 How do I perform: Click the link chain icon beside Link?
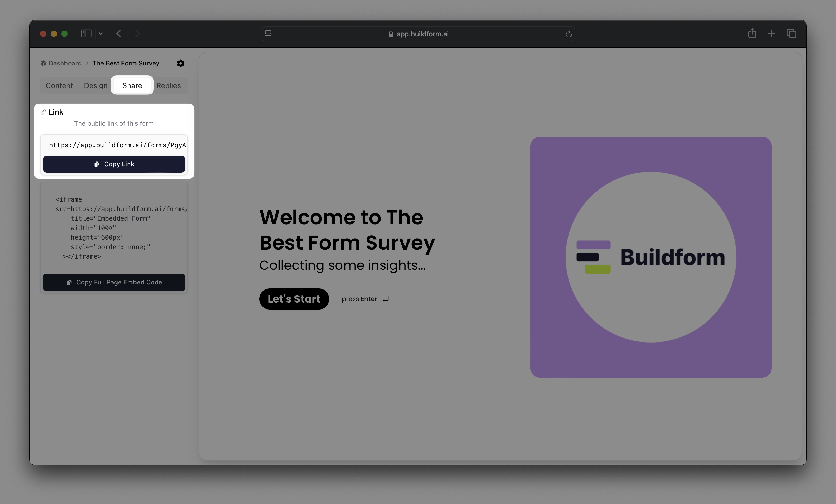tap(43, 112)
